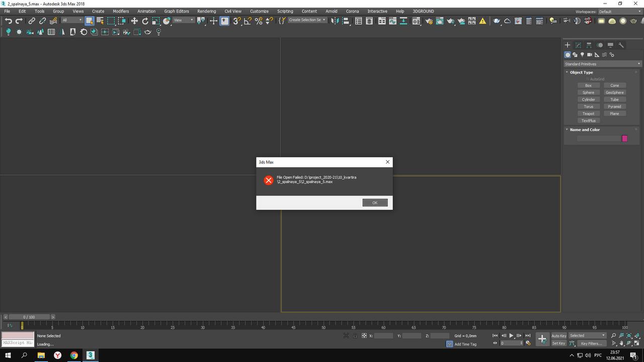Click the pink object color swatch

[624, 138]
